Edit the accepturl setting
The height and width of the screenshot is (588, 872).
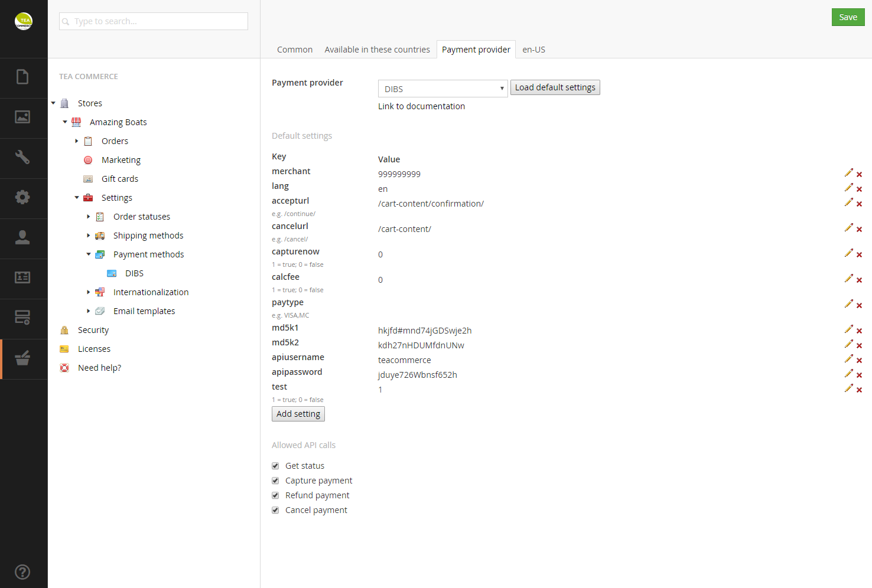(x=848, y=202)
